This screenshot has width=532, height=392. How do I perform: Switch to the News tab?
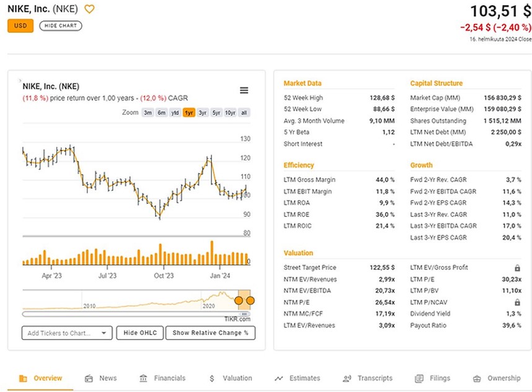[x=101, y=378]
